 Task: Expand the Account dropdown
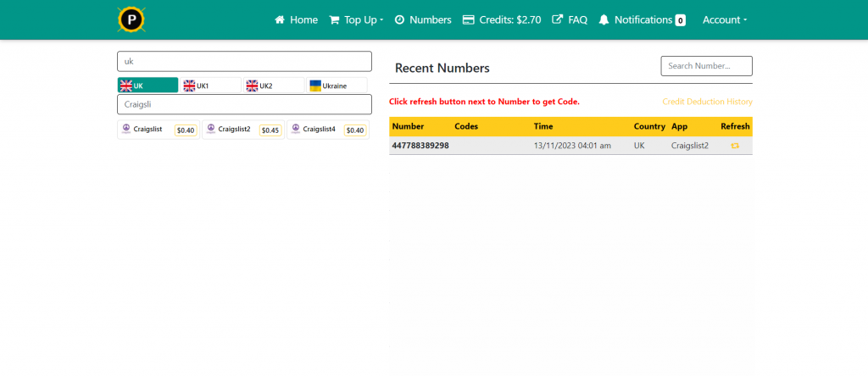click(x=725, y=20)
